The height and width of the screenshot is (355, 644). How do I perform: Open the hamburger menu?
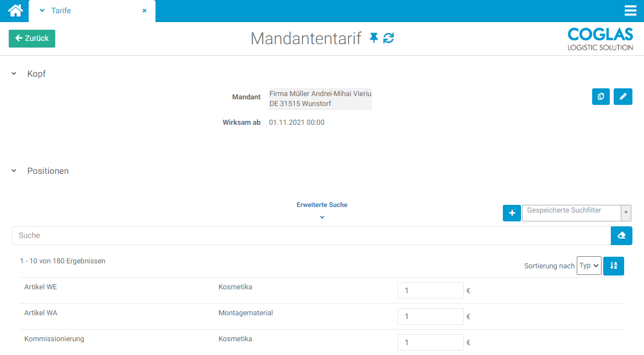pos(630,11)
